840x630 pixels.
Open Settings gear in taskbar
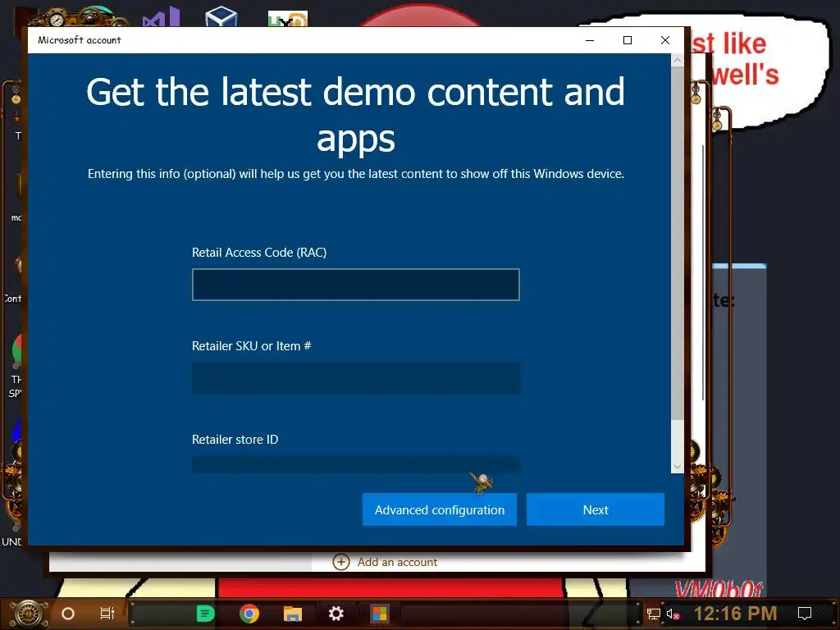coord(336,614)
